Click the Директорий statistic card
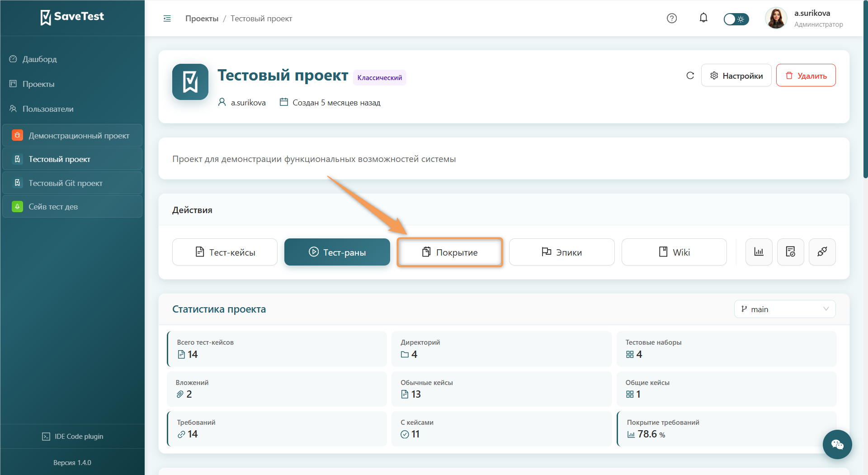Screen dimensions: 868x475 coord(501,349)
